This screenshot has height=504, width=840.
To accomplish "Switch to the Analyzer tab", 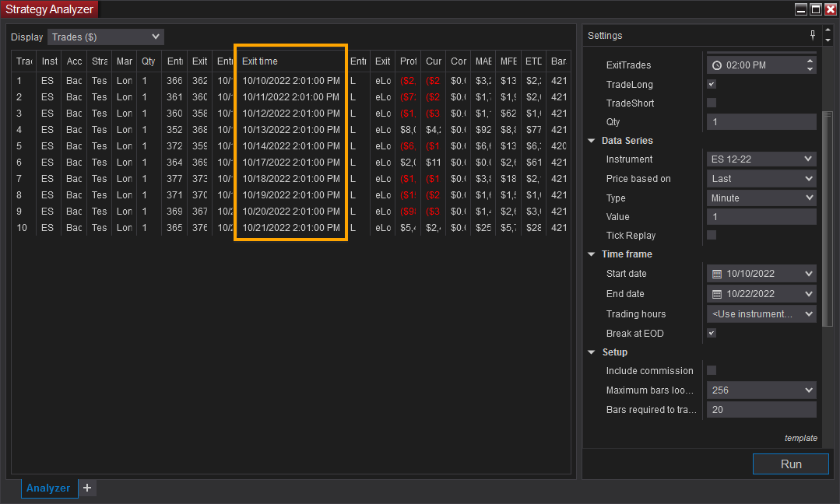I will click(48, 488).
